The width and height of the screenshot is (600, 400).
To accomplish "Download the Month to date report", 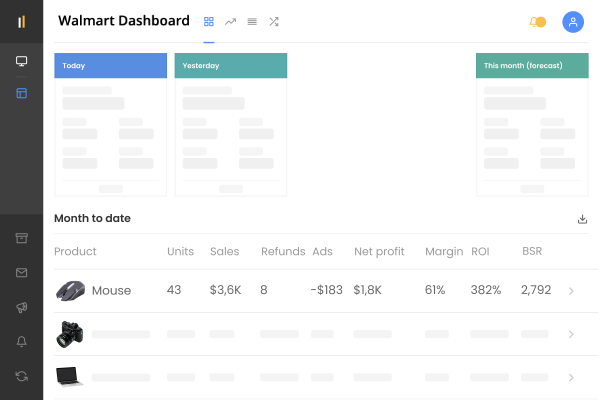I will pos(582,219).
